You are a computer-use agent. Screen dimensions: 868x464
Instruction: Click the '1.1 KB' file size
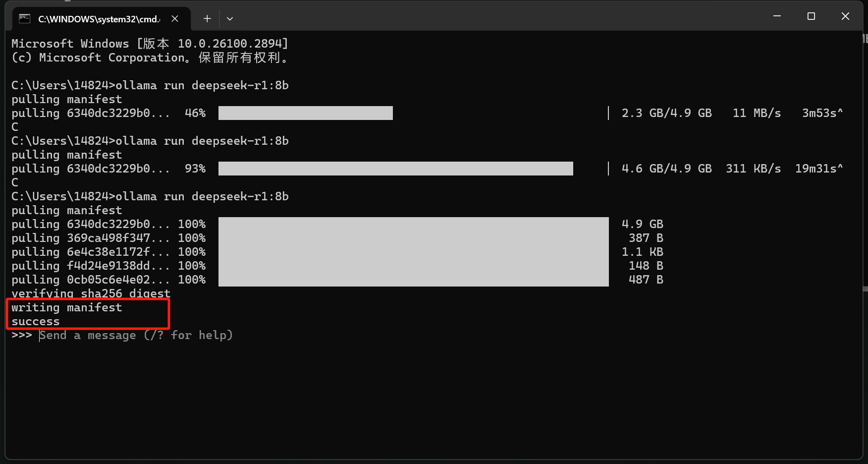[643, 252]
